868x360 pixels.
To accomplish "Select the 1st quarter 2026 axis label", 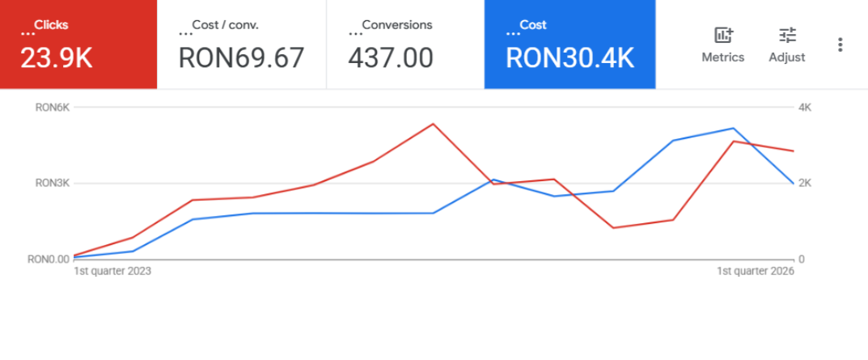I will 756,272.
